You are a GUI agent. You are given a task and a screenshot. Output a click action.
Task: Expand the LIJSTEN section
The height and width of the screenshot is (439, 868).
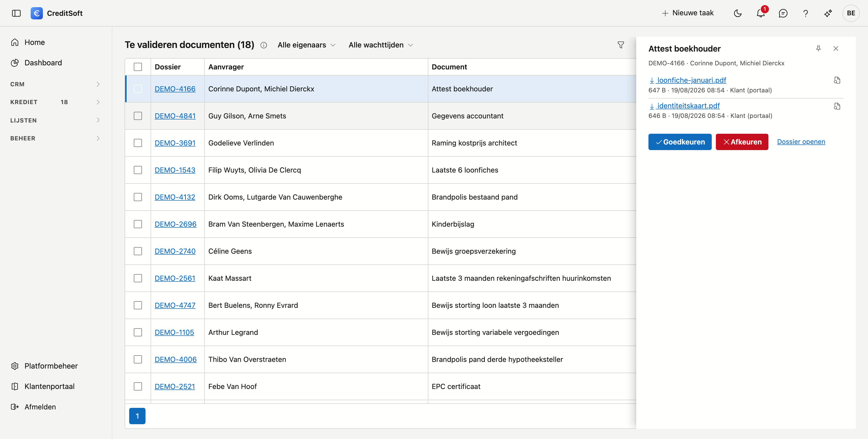[x=56, y=120]
